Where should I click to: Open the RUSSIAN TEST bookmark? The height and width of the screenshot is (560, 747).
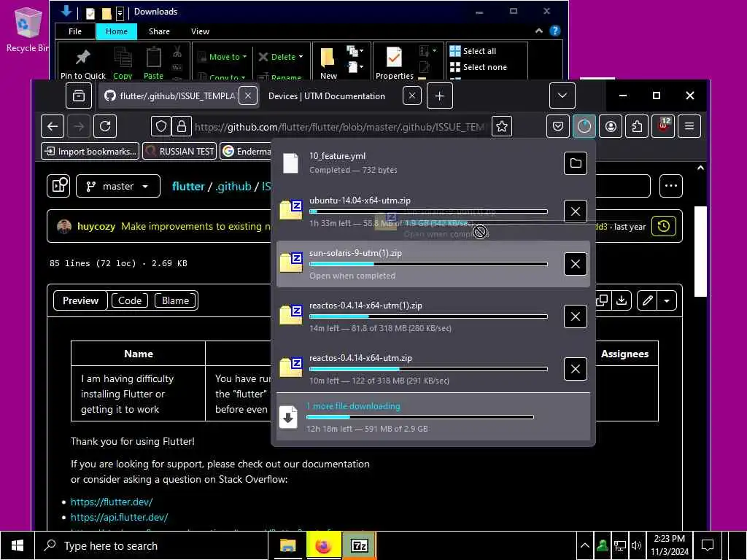pyautogui.click(x=179, y=152)
